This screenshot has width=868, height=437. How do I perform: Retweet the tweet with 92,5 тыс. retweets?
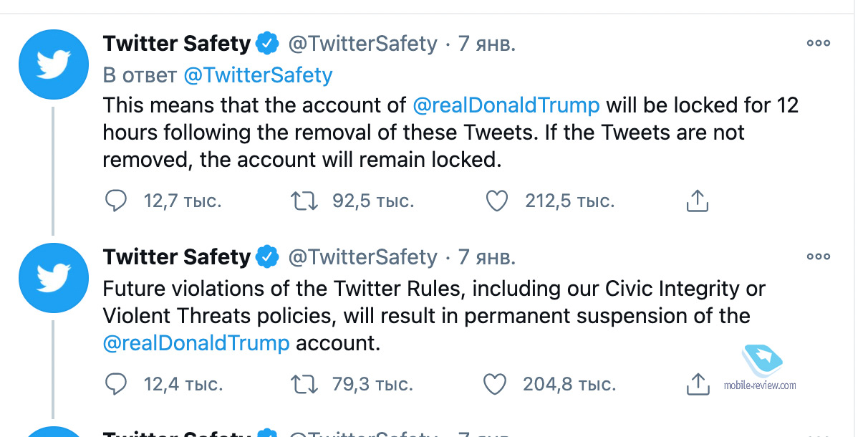[304, 201]
